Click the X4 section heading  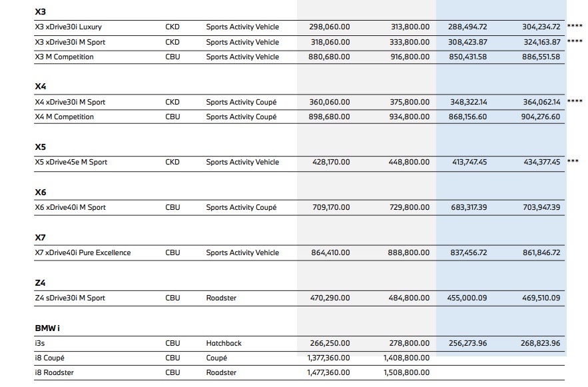(41, 87)
